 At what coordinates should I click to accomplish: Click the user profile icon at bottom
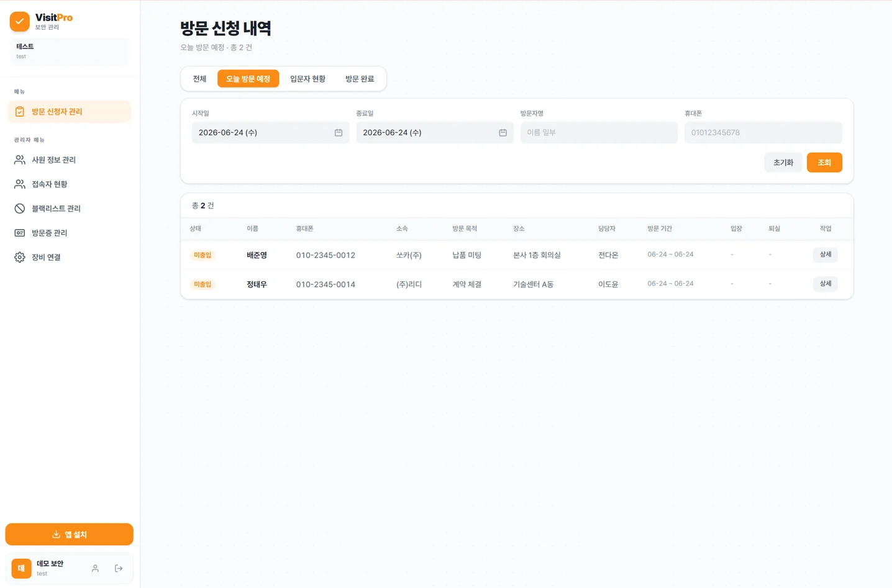pos(95,568)
